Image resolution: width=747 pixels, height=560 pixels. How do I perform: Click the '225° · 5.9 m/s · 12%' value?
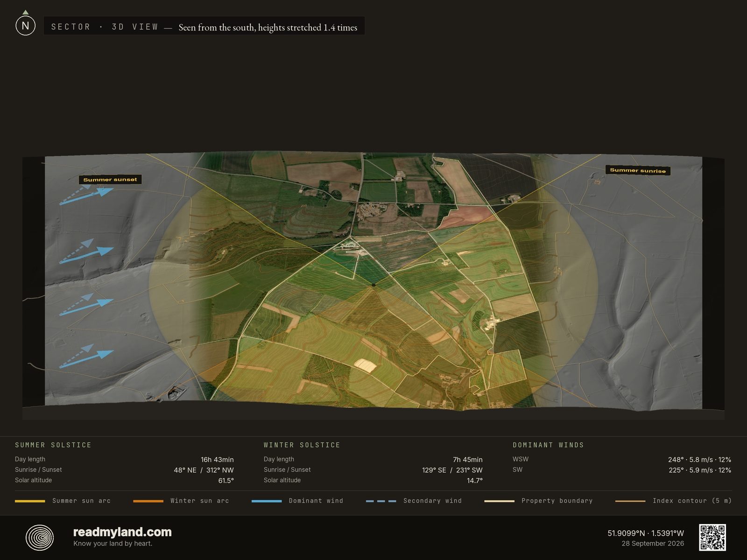(700, 470)
